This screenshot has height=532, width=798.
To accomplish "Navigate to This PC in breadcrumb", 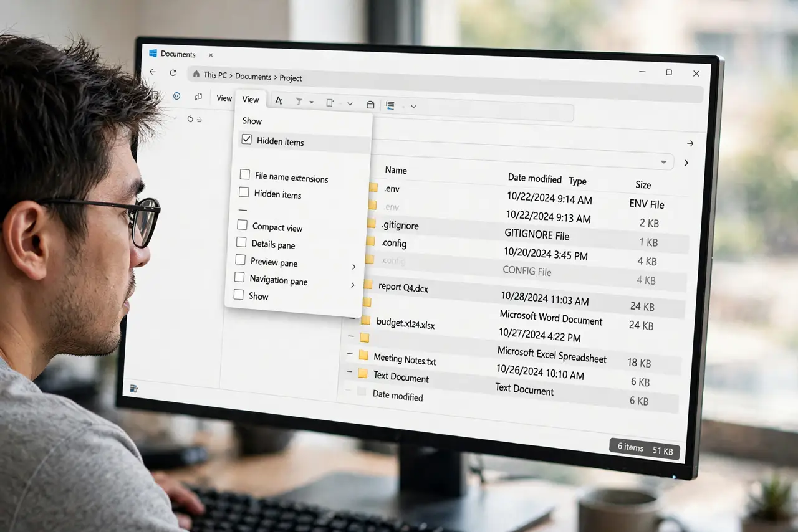I will (215, 75).
